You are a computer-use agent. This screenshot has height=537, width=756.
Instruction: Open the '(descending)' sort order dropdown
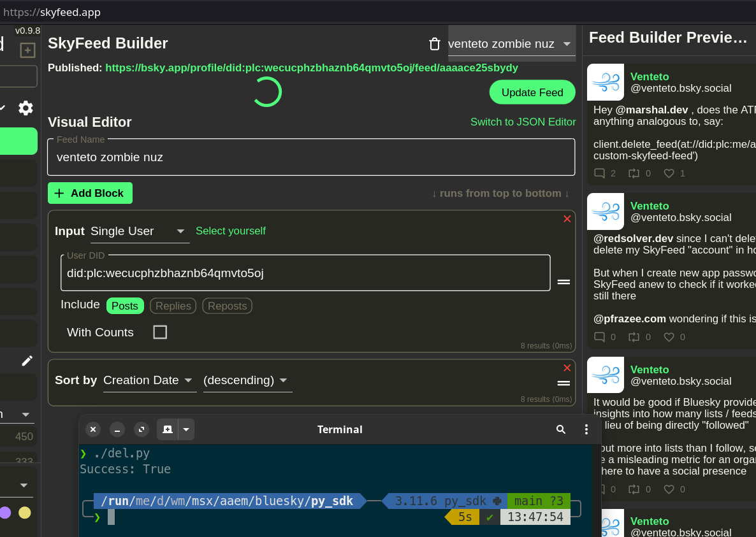click(x=247, y=380)
